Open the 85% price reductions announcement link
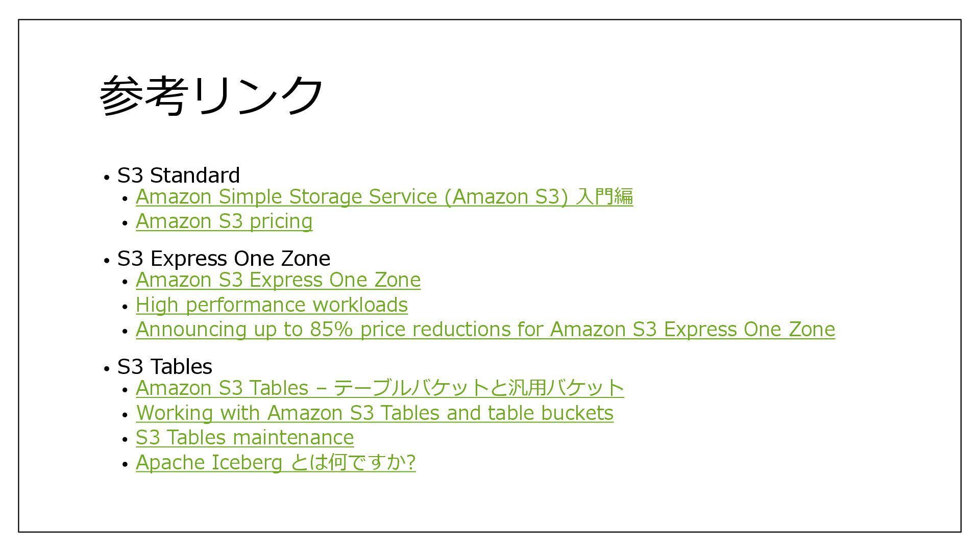This screenshot has height=551, width=980. 485,330
